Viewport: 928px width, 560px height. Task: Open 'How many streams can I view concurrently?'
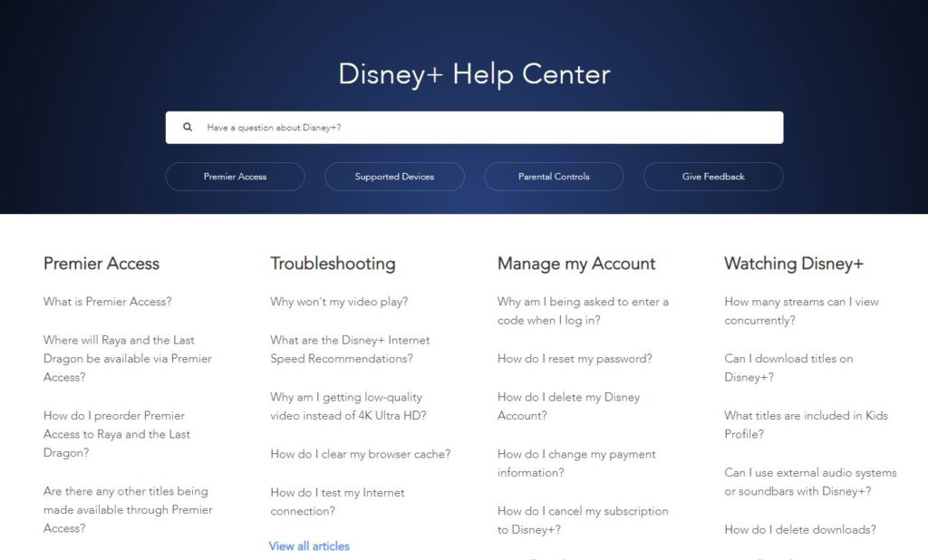801,311
